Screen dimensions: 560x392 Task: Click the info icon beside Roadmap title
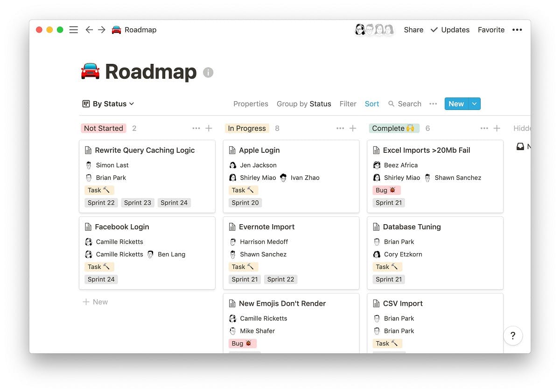(208, 73)
